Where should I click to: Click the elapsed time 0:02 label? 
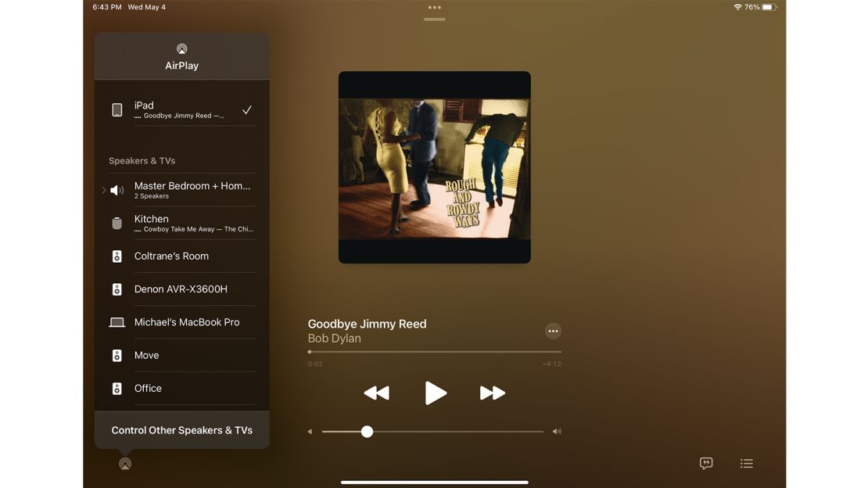[315, 364]
